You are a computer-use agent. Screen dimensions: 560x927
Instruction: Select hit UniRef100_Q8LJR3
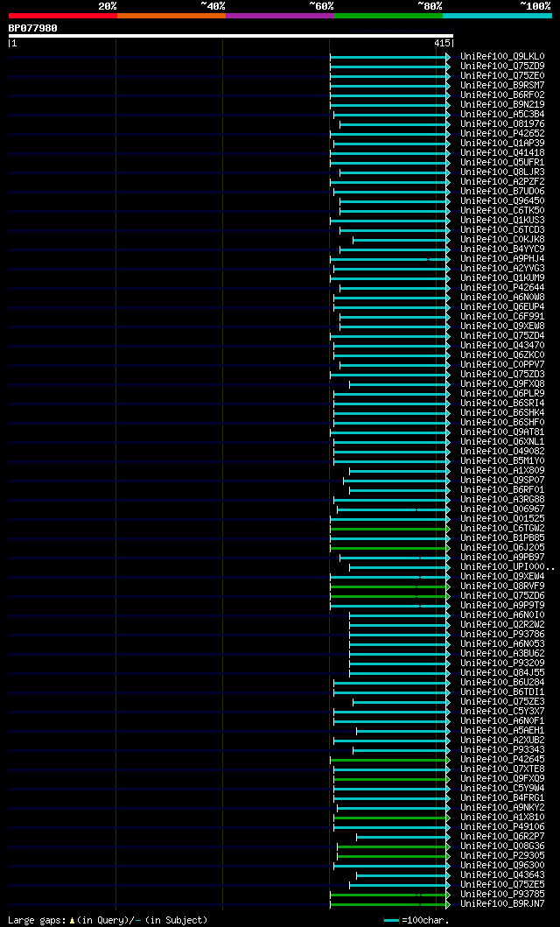(503, 172)
